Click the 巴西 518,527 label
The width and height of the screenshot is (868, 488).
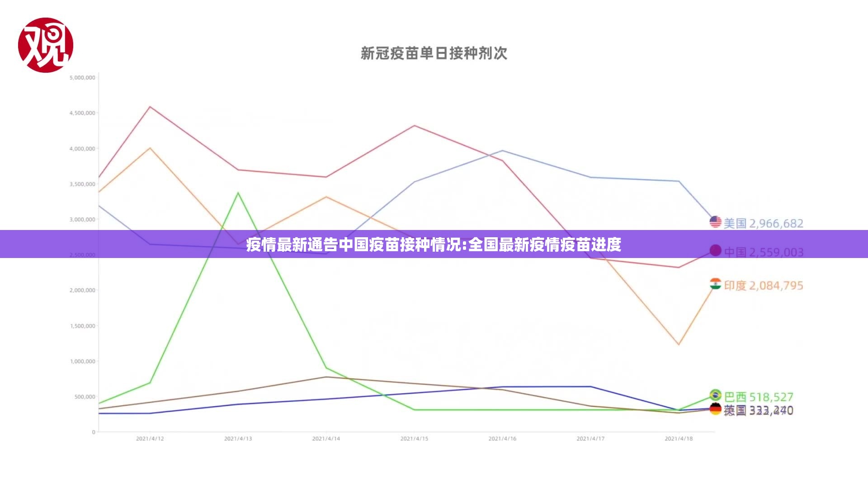(x=759, y=397)
